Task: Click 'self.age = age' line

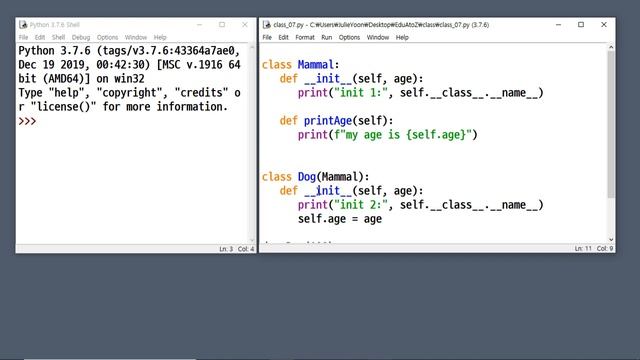Action: [340, 219]
